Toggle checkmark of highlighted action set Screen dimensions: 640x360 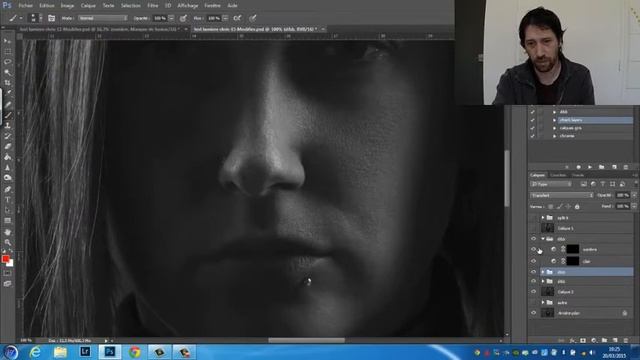(x=532, y=120)
